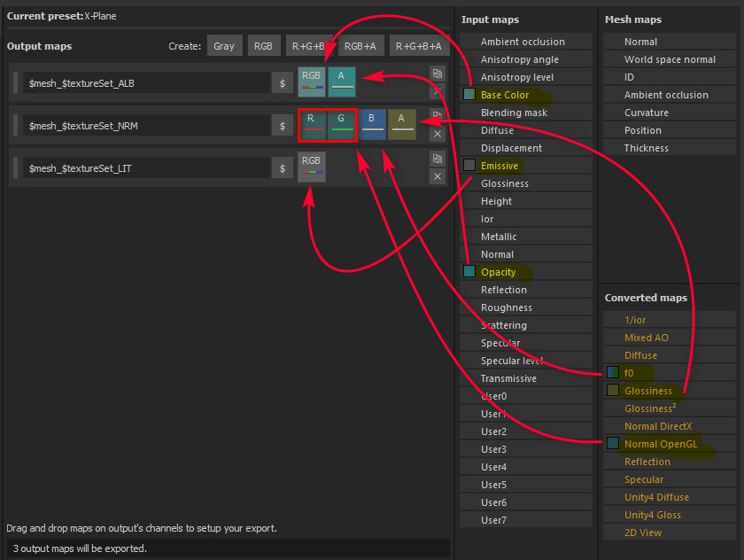Select Normal in Input maps
The image size is (744, 560).
526,254
